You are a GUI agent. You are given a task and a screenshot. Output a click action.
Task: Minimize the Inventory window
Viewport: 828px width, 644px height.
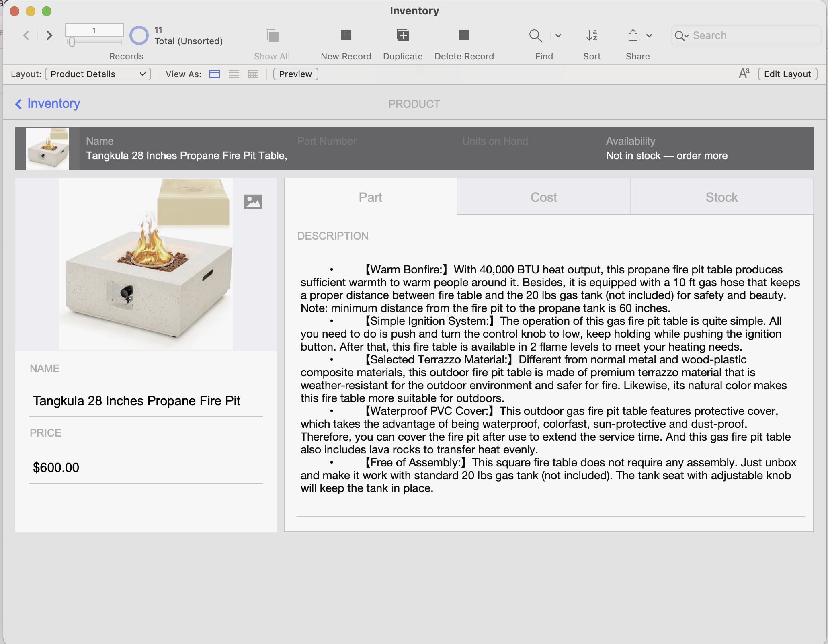(x=31, y=11)
